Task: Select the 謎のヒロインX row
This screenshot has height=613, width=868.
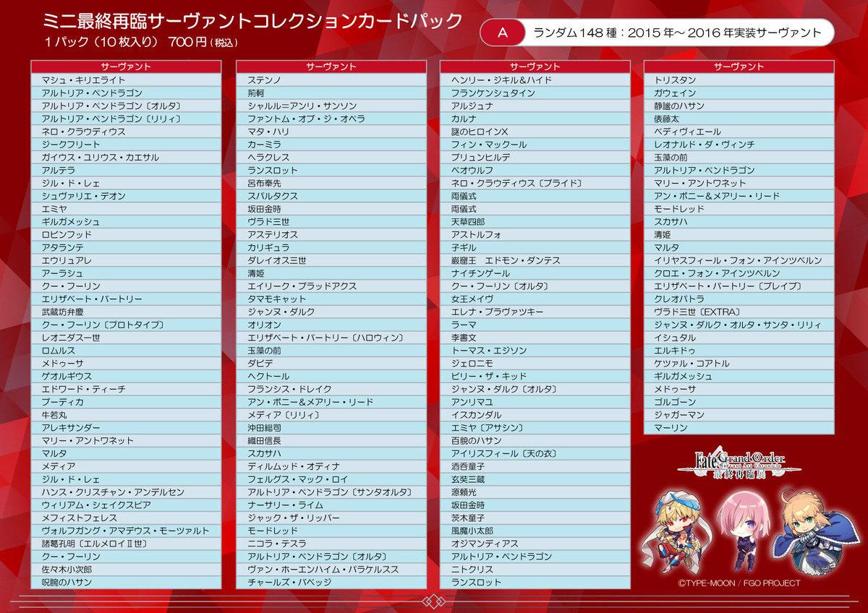Action: 535,132
